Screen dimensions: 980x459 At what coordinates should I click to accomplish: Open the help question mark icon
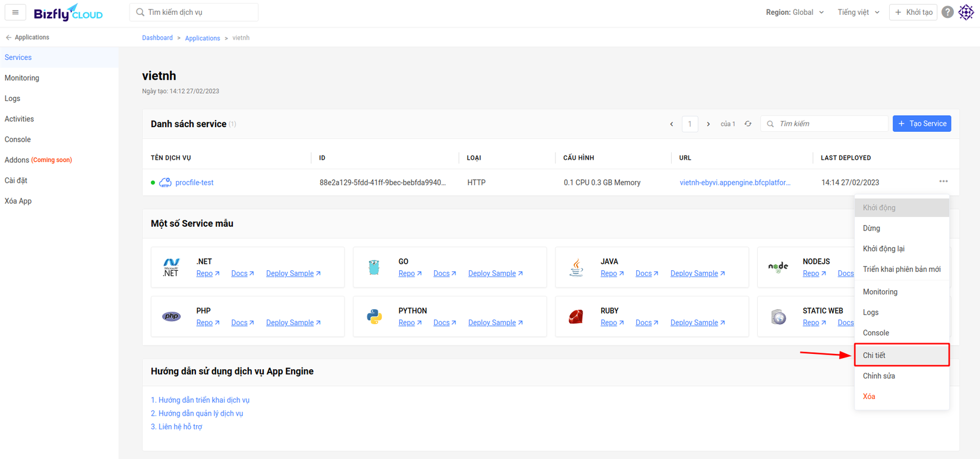click(x=947, y=12)
